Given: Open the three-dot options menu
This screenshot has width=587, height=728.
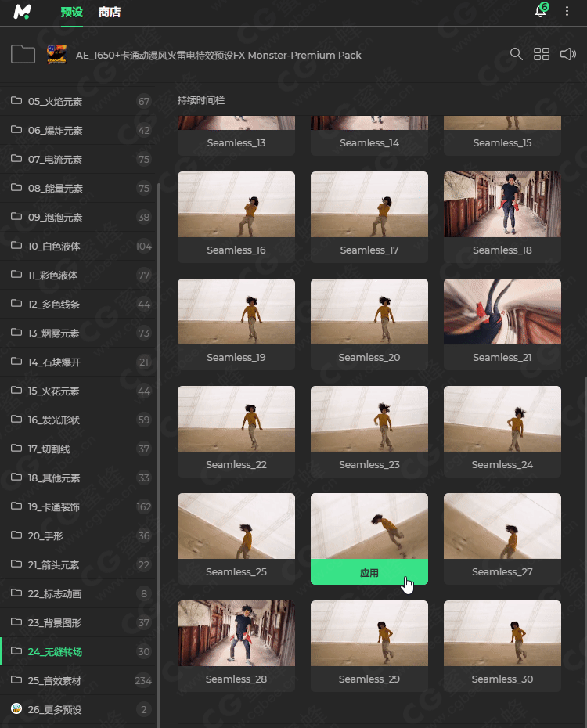Looking at the screenshot, I should click(567, 11).
